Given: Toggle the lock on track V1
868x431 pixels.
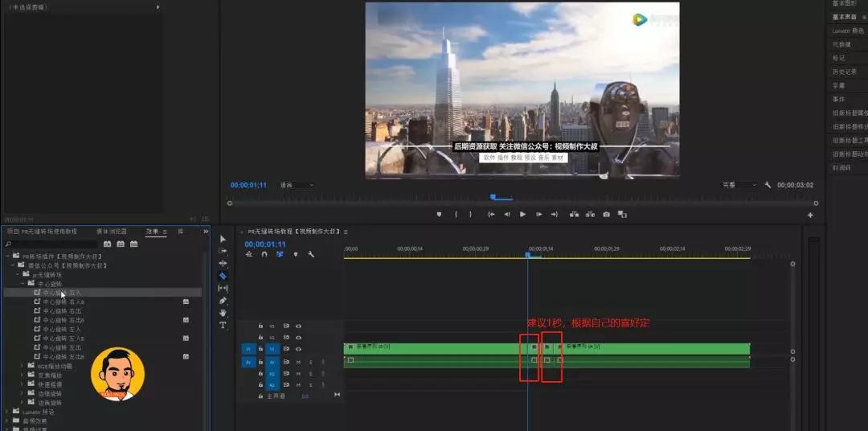Looking at the screenshot, I should (x=260, y=349).
